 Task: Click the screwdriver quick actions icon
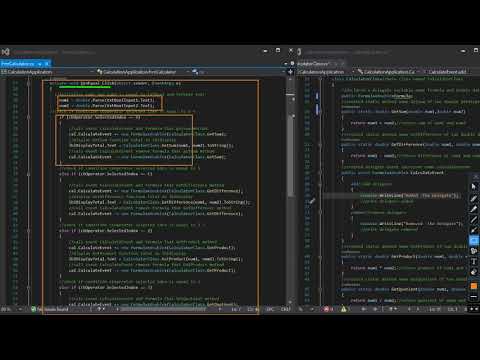click(x=312, y=201)
